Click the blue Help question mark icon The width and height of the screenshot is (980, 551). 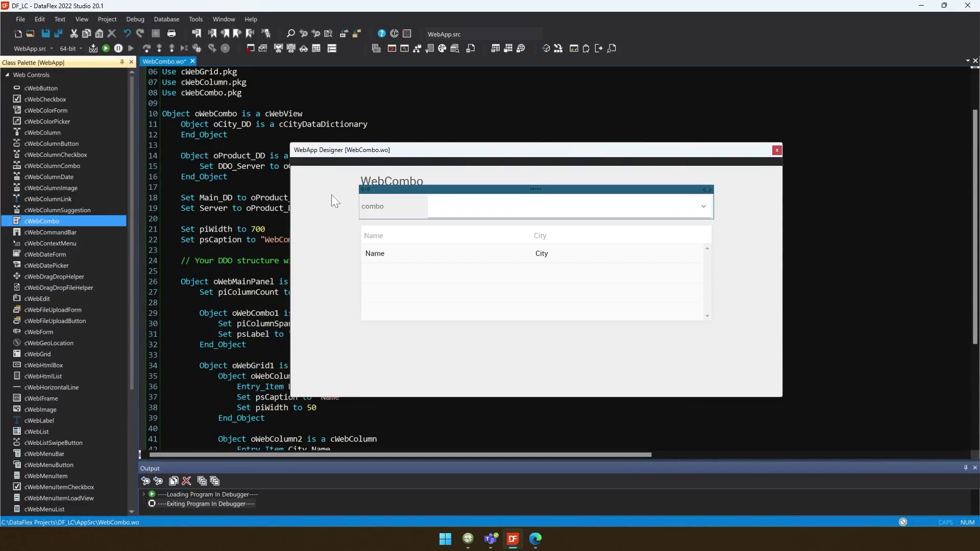382,34
